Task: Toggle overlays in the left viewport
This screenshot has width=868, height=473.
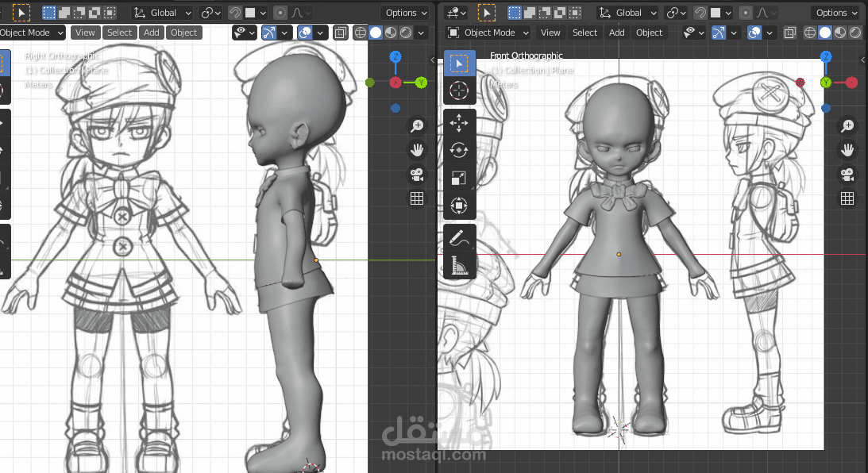Action: pyautogui.click(x=304, y=33)
